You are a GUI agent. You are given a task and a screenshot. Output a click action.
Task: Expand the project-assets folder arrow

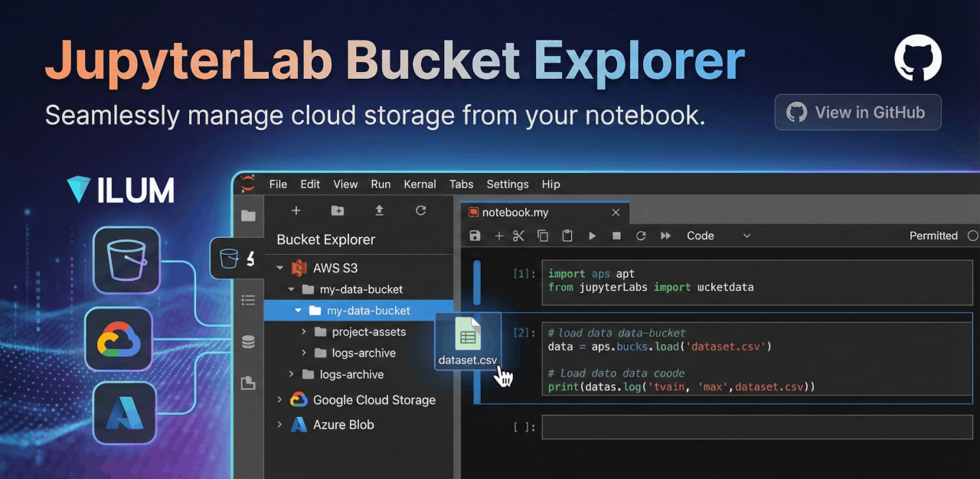pos(303,332)
